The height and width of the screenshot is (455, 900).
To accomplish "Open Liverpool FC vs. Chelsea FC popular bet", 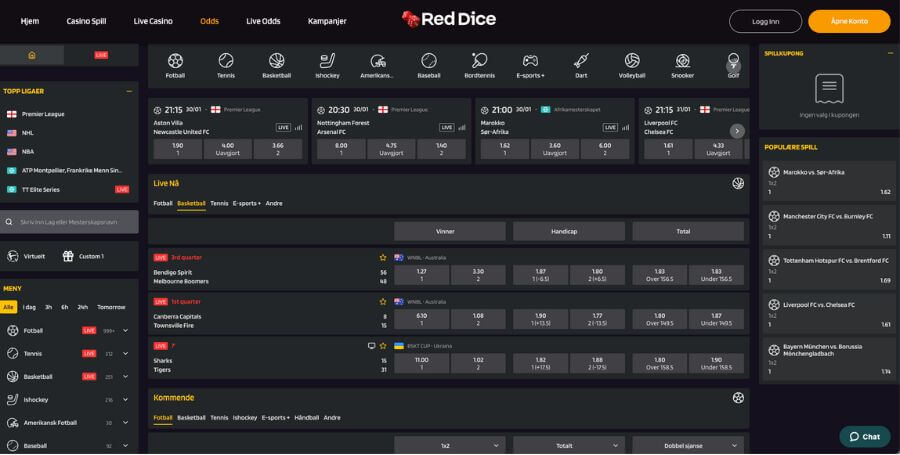I will click(x=829, y=315).
